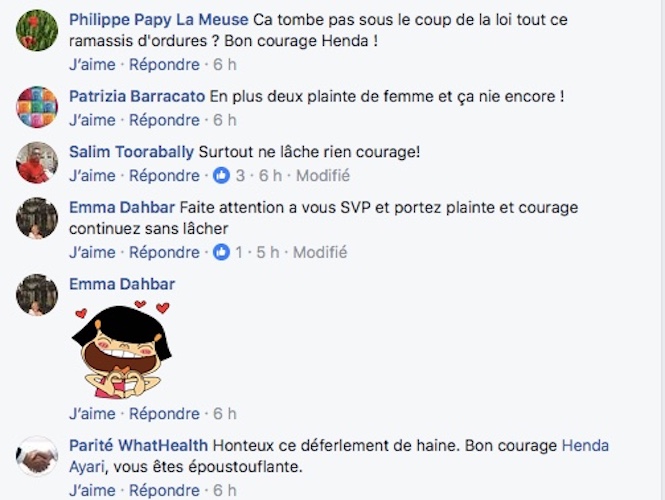
Task: Open Philippe Papy La Meuse's profile picture
Action: click(37, 30)
